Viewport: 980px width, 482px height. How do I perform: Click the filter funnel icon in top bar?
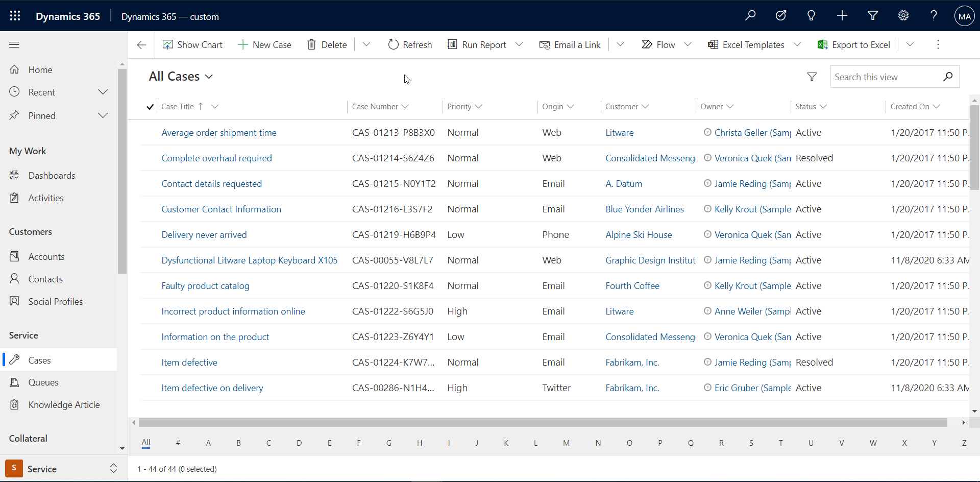(x=873, y=15)
